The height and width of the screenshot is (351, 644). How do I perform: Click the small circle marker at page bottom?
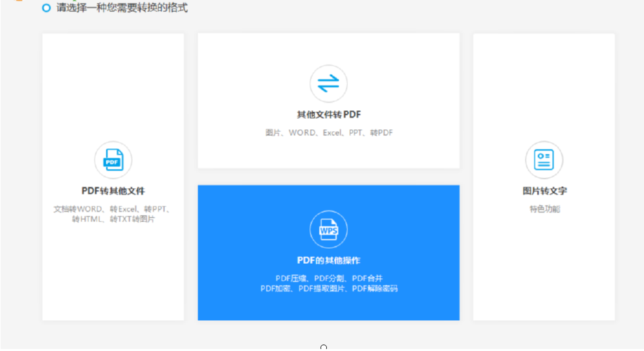pyautogui.click(x=324, y=346)
